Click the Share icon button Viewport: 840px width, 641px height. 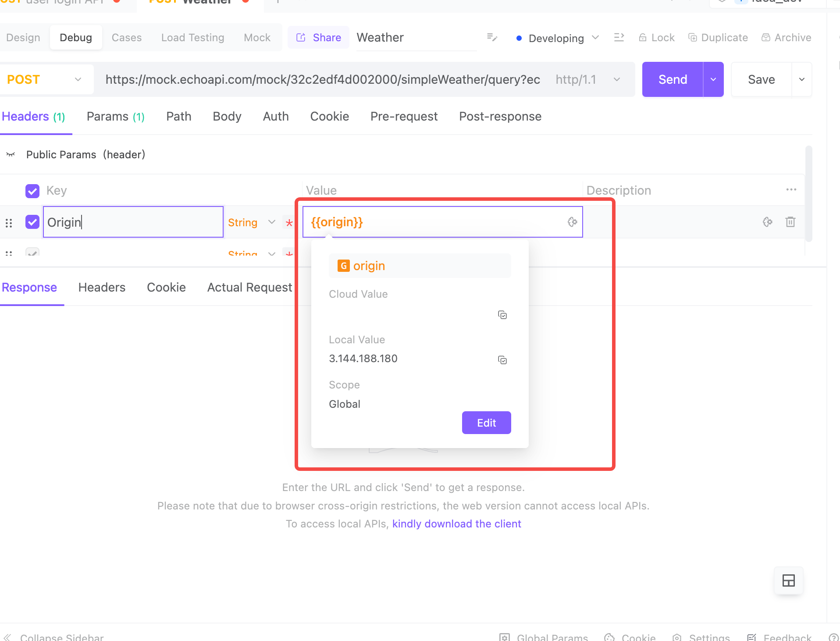(319, 37)
